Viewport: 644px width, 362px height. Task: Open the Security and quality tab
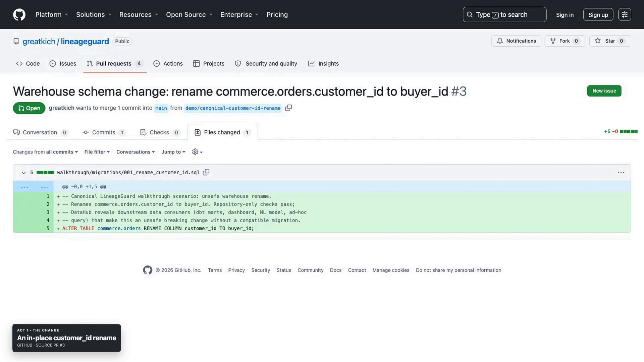pos(266,64)
